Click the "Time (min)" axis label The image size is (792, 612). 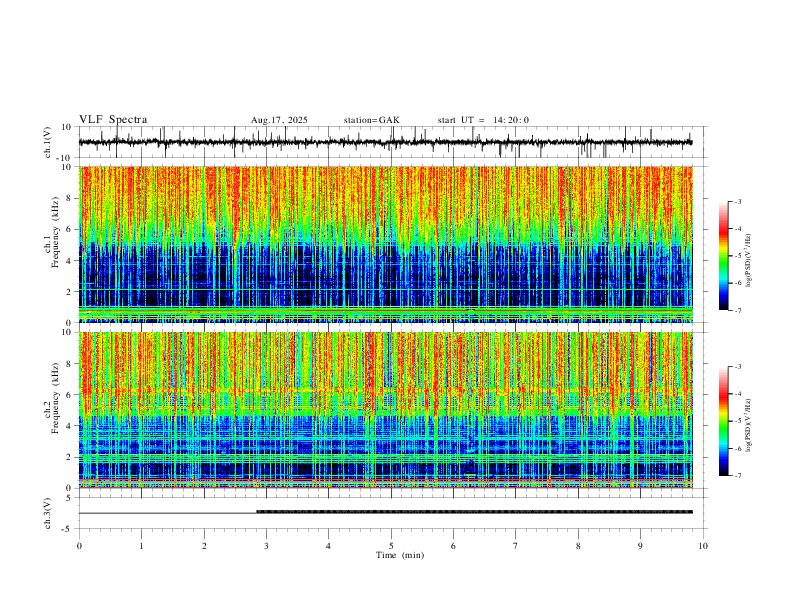(x=400, y=555)
